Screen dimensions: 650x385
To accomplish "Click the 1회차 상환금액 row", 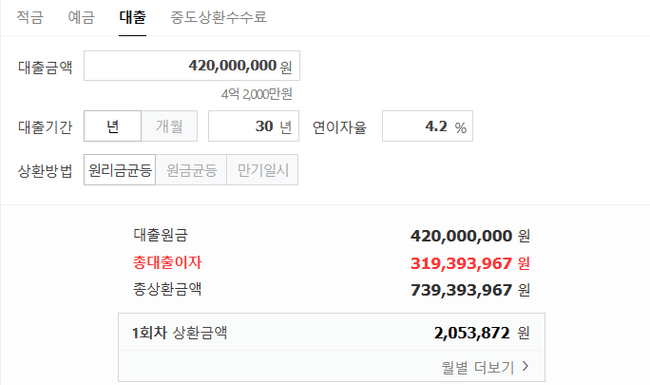I will [x=331, y=332].
